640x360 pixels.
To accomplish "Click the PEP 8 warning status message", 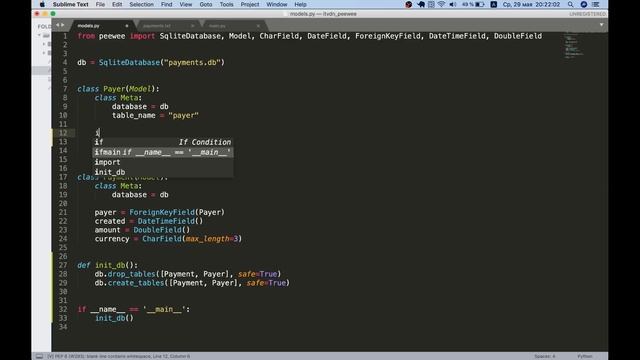I will (118, 356).
